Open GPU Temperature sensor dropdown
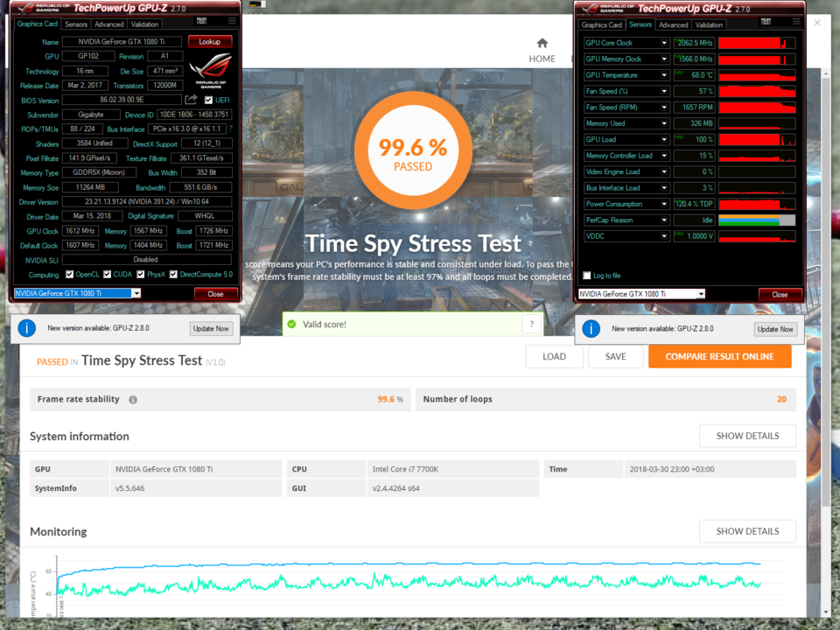This screenshot has width=840, height=630. (664, 75)
